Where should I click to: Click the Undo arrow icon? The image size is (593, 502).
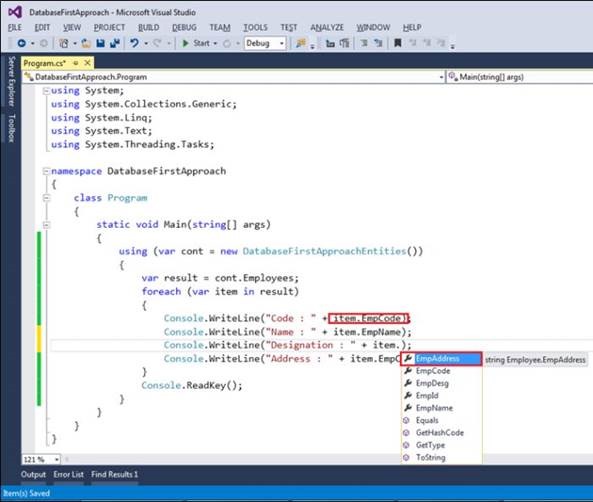(x=134, y=43)
